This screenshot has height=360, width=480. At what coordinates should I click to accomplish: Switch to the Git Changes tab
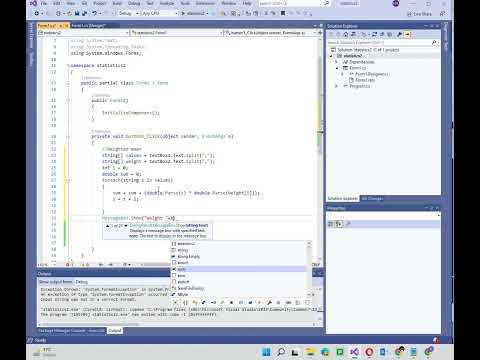(x=372, y=199)
